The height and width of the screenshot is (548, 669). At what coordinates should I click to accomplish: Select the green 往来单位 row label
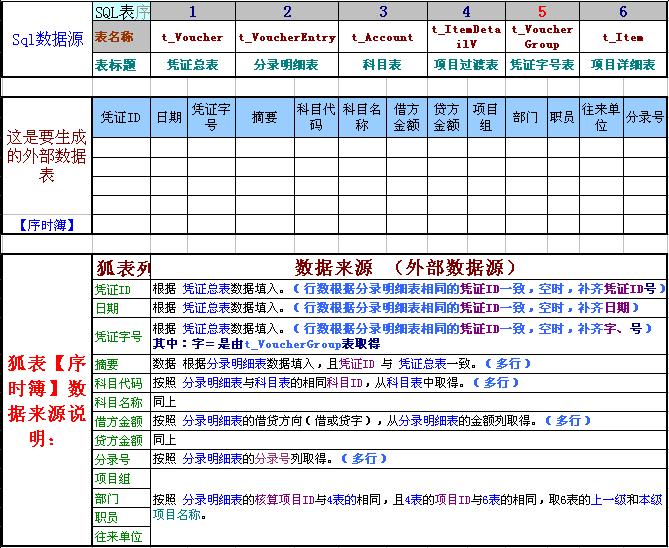click(122, 536)
